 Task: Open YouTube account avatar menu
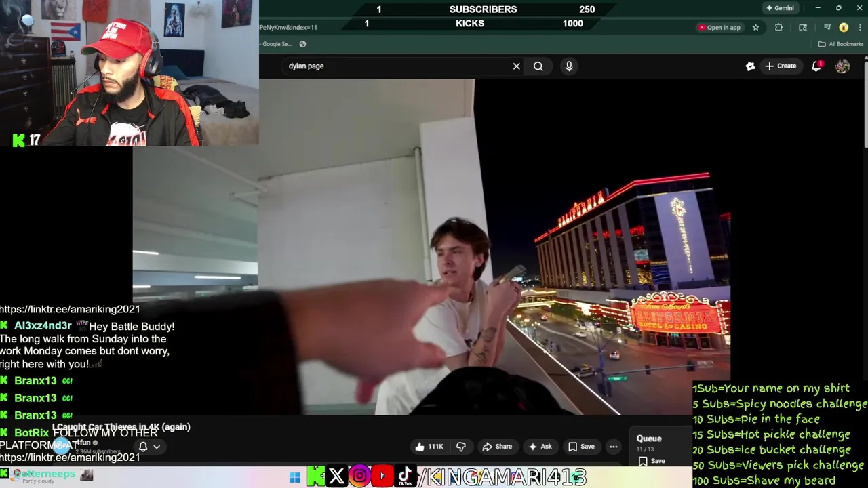click(842, 66)
